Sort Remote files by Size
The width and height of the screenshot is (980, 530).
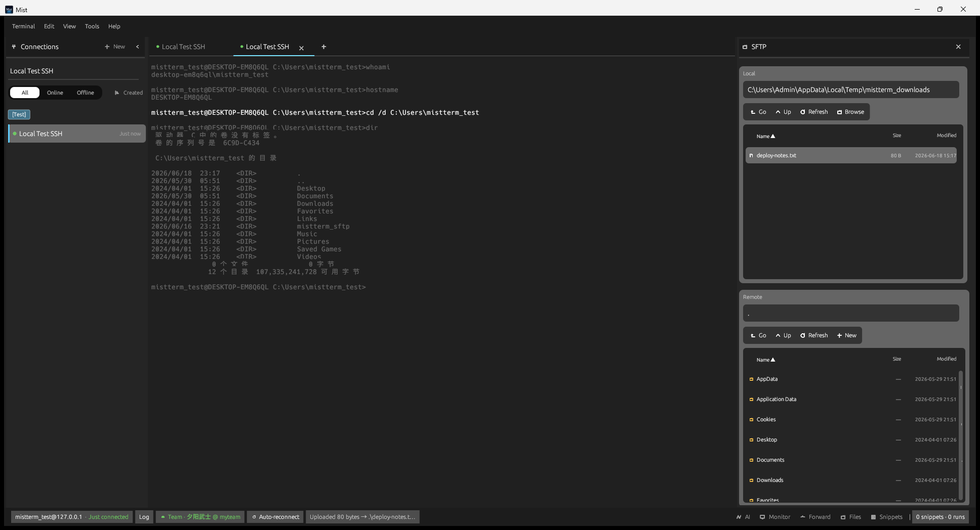tap(896, 359)
